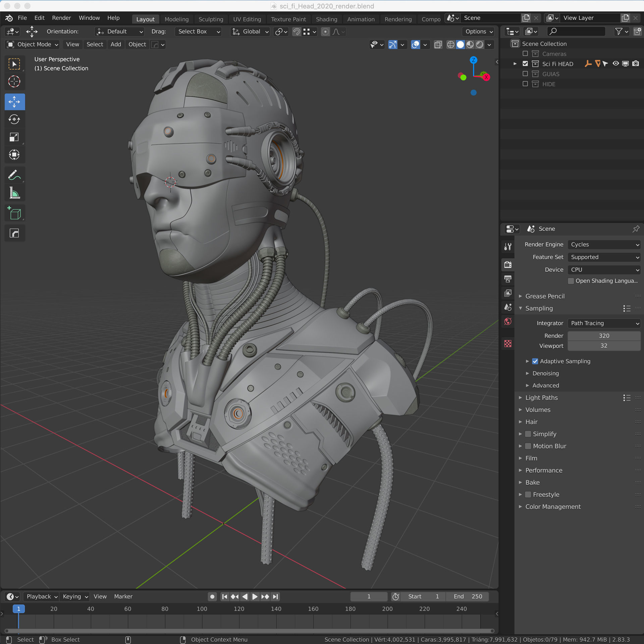This screenshot has width=644, height=644.
Task: Select the Measure ruler tool
Action: coord(14,193)
